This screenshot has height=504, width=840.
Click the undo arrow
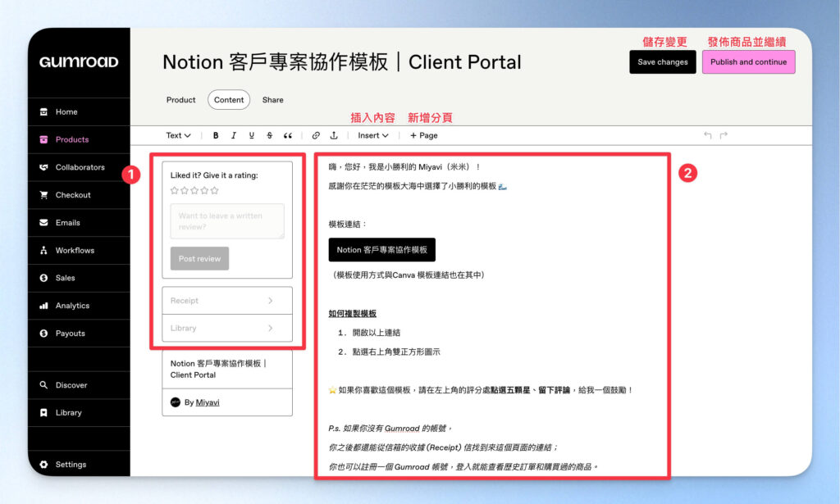[708, 136]
